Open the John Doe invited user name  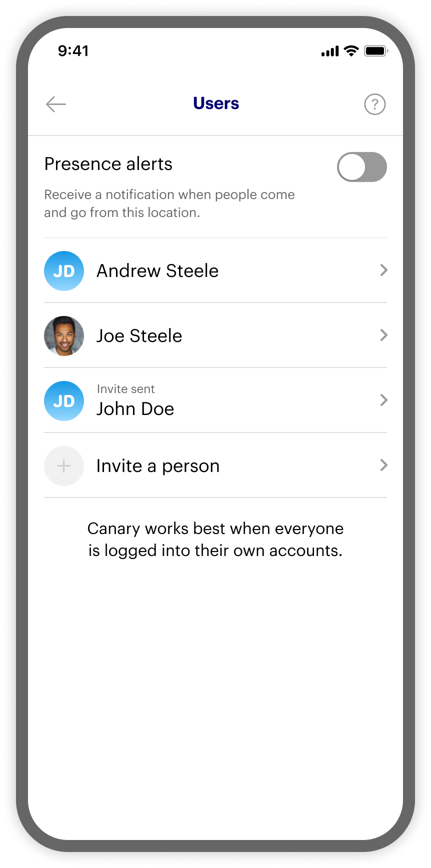point(135,409)
